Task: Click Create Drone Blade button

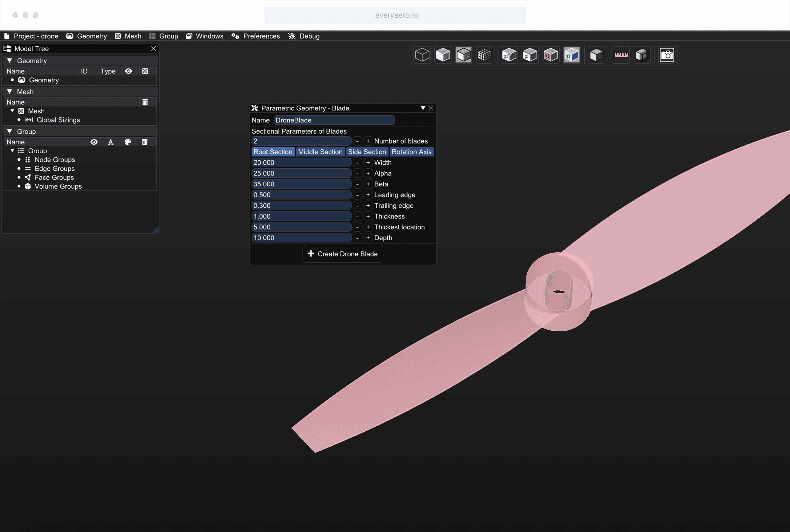Action: tap(343, 254)
